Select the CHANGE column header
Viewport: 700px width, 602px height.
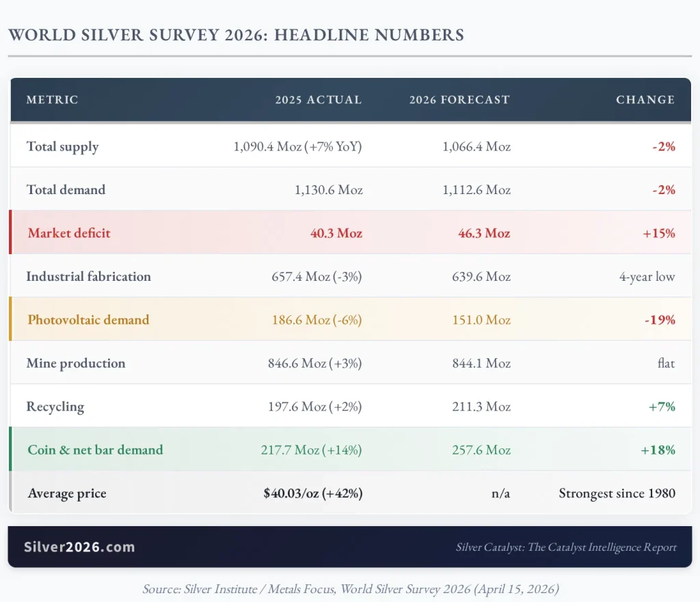[645, 100]
